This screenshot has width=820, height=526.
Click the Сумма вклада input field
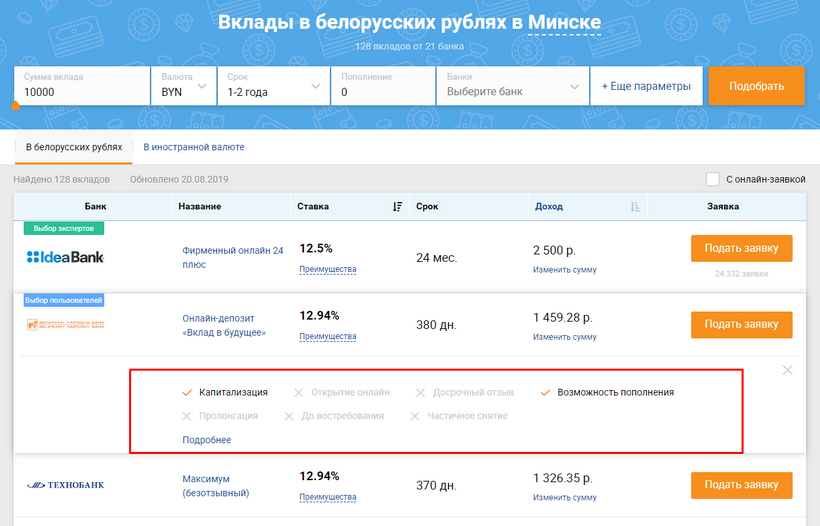(80, 92)
